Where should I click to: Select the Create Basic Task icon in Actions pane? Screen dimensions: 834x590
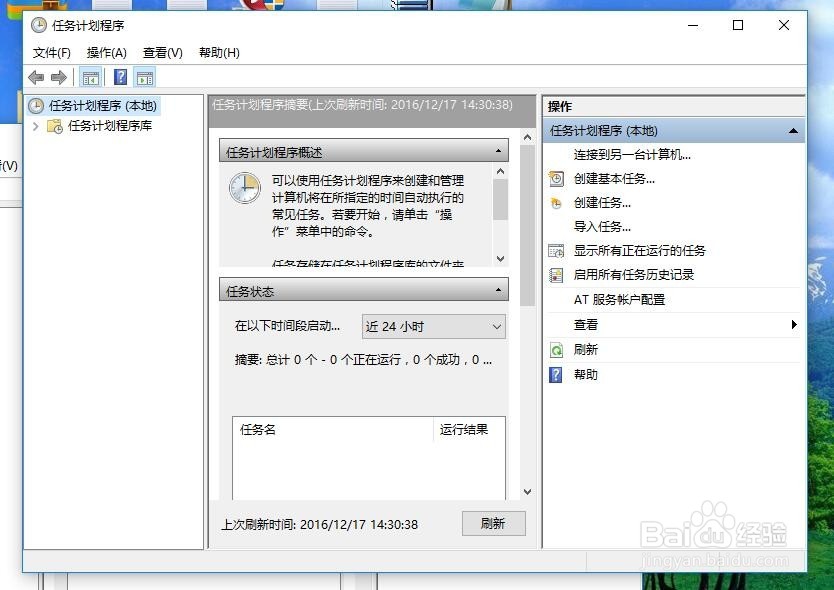556,178
